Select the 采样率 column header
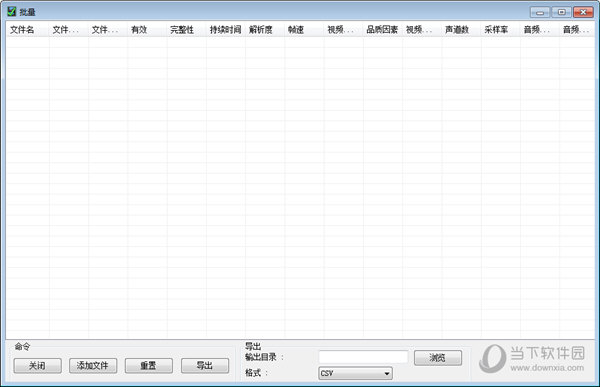This screenshot has height=387, width=600. click(x=501, y=29)
